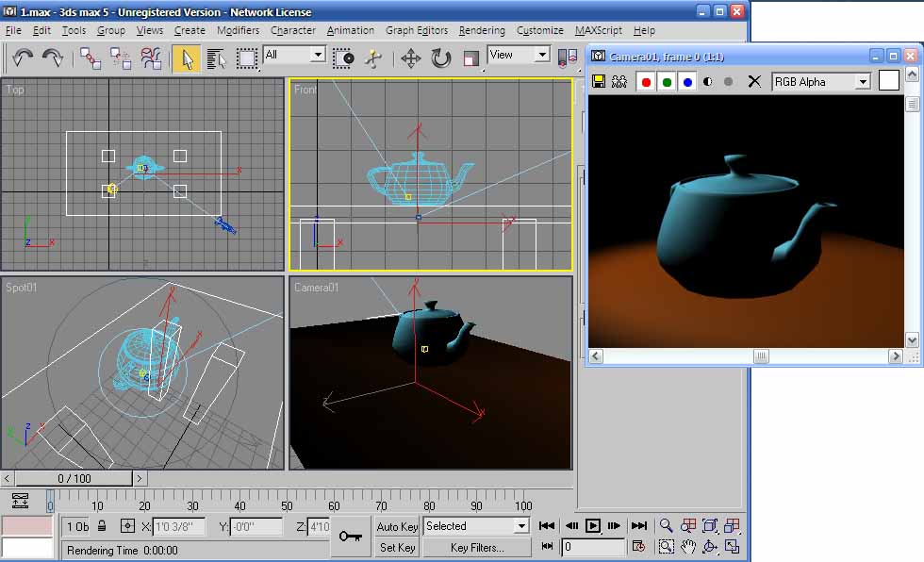Open the Selected key target dropdown
This screenshot has width=924, height=562.
pos(475,526)
